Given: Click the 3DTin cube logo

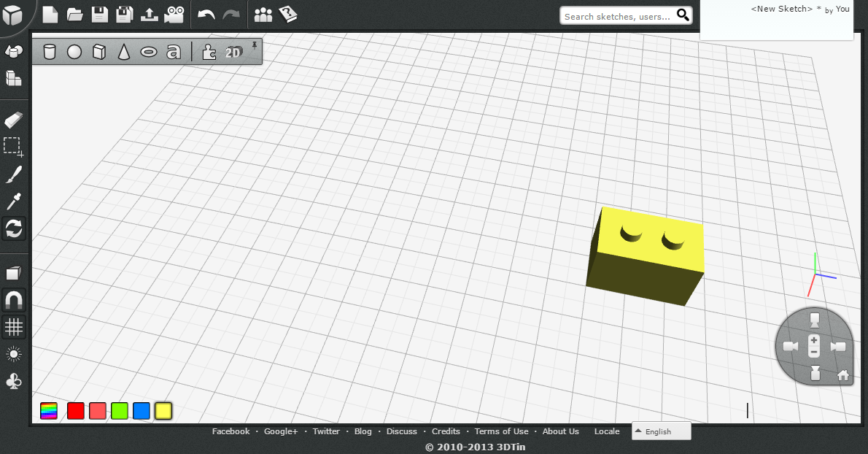Looking at the screenshot, I should click(12, 15).
